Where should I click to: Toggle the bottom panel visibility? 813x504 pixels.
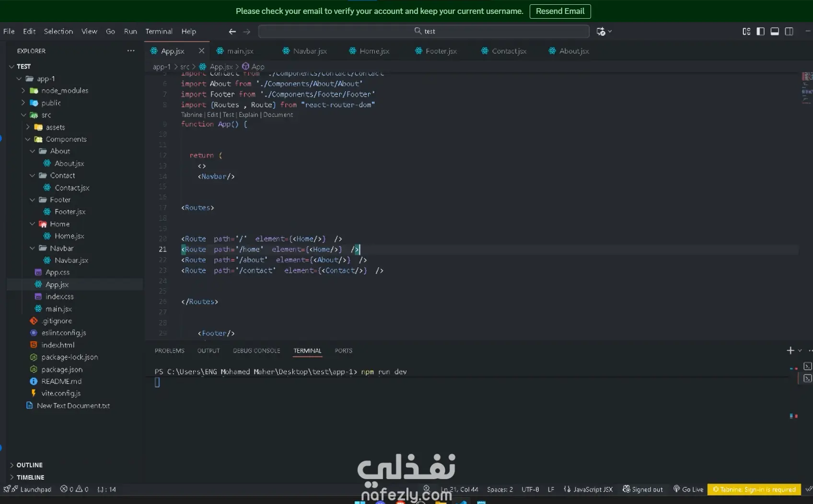click(775, 31)
